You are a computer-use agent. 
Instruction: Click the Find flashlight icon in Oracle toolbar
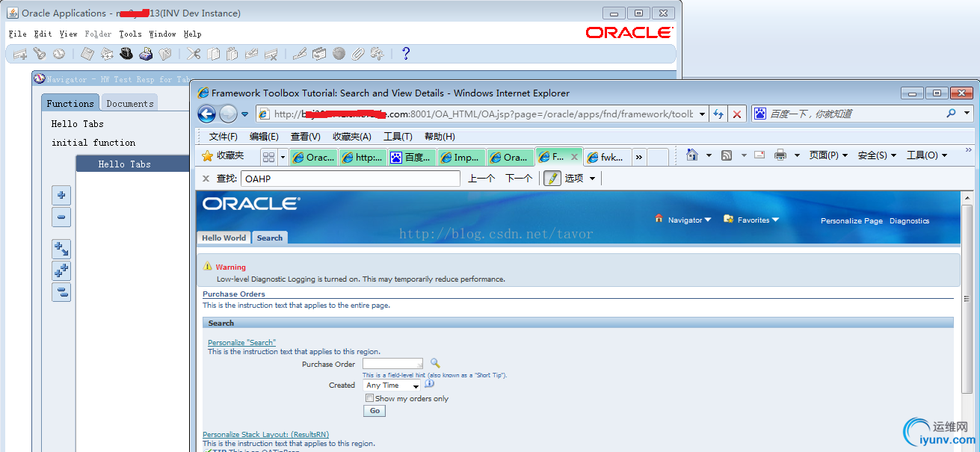tap(40, 54)
